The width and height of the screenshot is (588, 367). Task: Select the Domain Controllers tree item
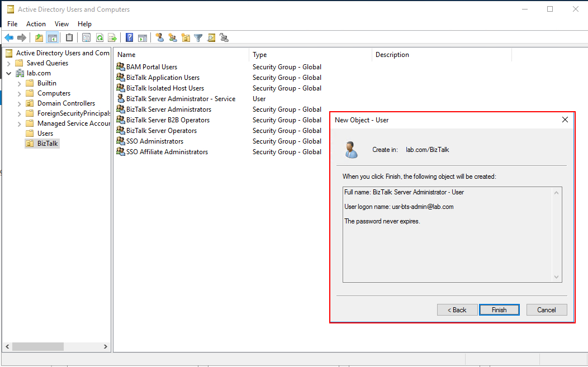point(66,103)
